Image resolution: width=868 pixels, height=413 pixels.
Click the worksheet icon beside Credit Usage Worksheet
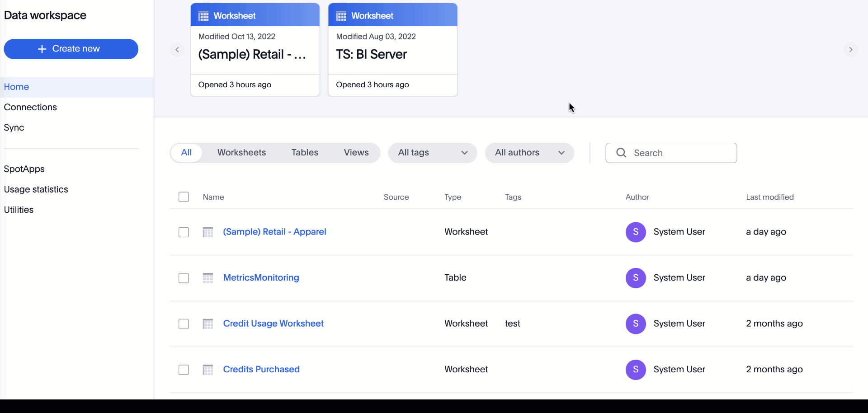pyautogui.click(x=208, y=324)
